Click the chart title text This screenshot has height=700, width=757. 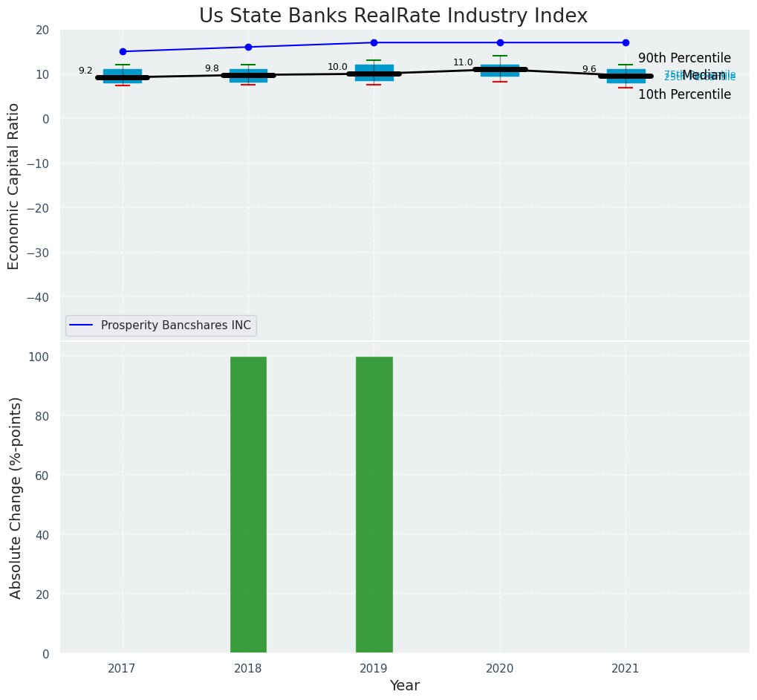coord(393,16)
